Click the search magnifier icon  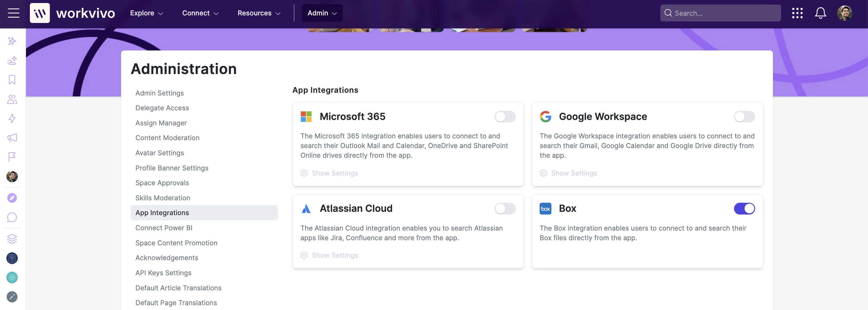coord(668,13)
